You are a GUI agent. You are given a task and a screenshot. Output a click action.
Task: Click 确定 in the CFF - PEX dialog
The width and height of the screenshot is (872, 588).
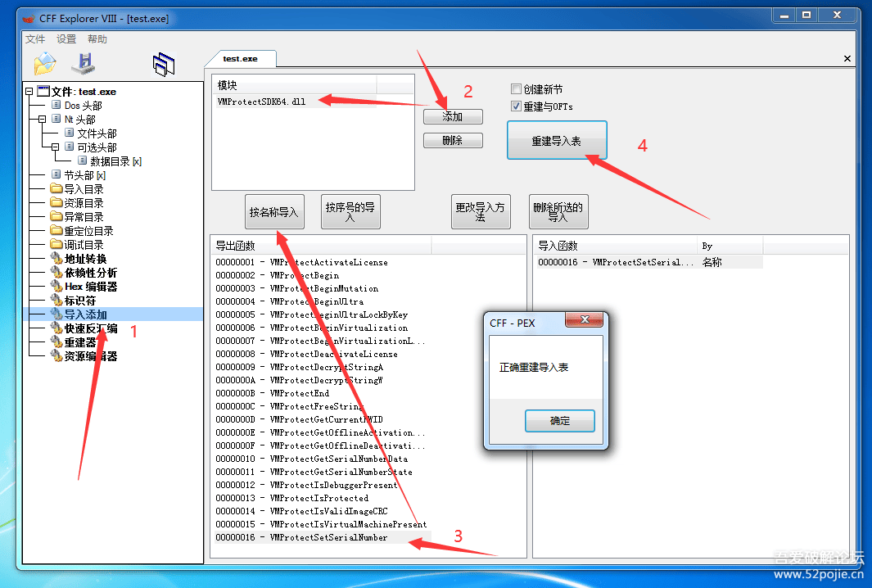559,421
